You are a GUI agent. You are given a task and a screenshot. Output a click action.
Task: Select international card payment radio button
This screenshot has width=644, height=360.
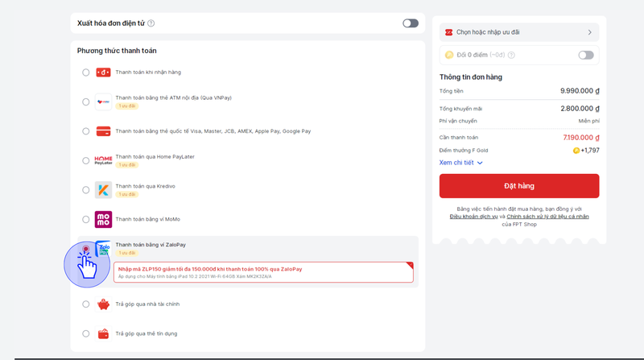point(85,131)
